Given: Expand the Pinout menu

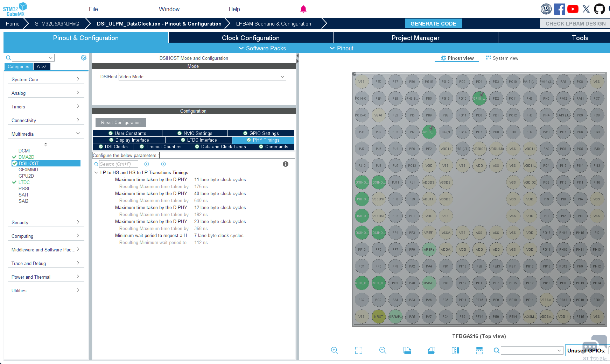Looking at the screenshot, I should coord(342,48).
